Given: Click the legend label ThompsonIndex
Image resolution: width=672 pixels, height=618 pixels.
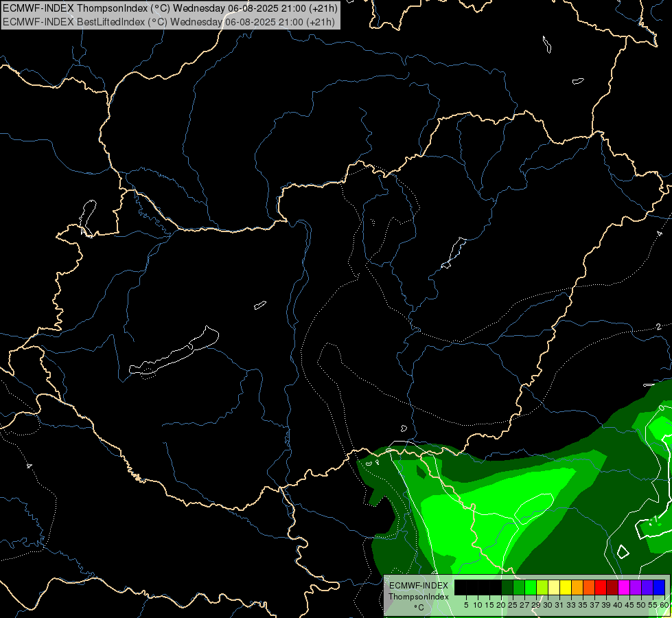Looking at the screenshot, I should 419,597.
